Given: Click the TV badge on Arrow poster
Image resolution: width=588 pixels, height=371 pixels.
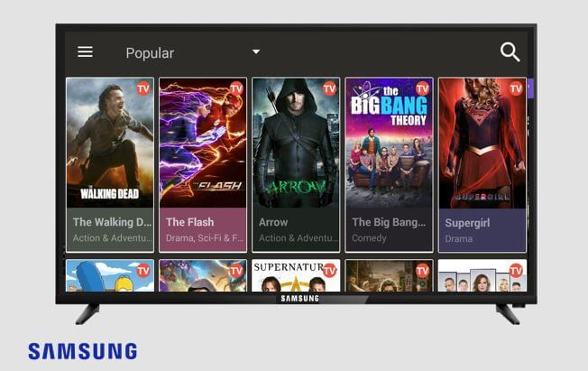Looking at the screenshot, I should click(329, 88).
